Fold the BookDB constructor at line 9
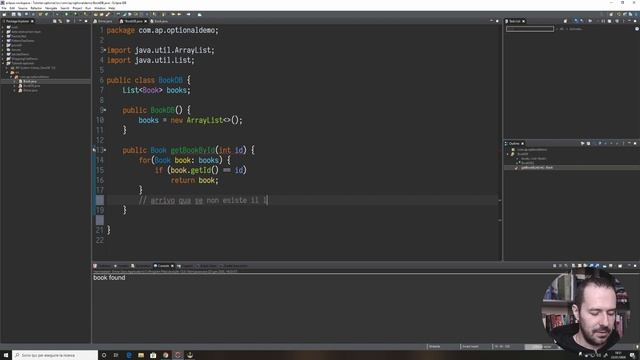The height and width of the screenshot is (360, 640). click(105, 110)
